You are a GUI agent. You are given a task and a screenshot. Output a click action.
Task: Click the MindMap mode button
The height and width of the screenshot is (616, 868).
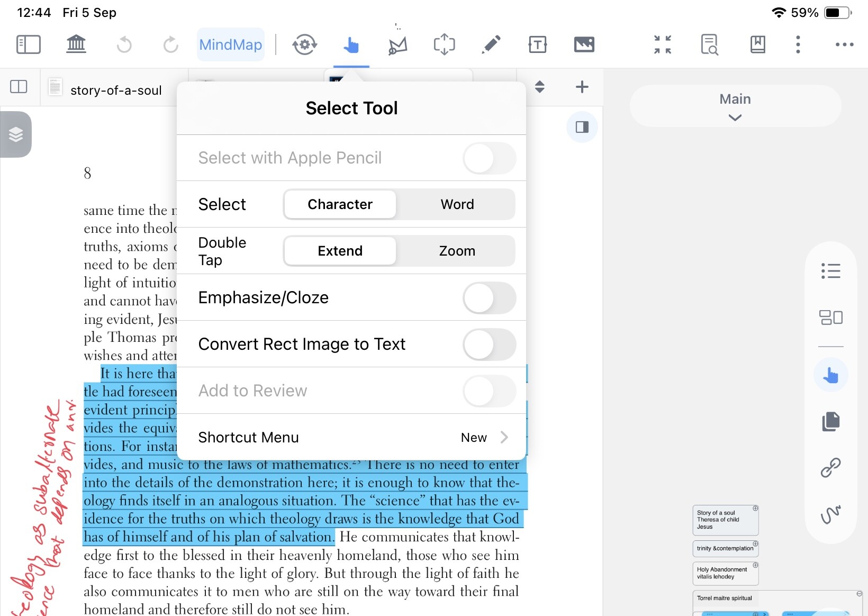[x=231, y=44]
